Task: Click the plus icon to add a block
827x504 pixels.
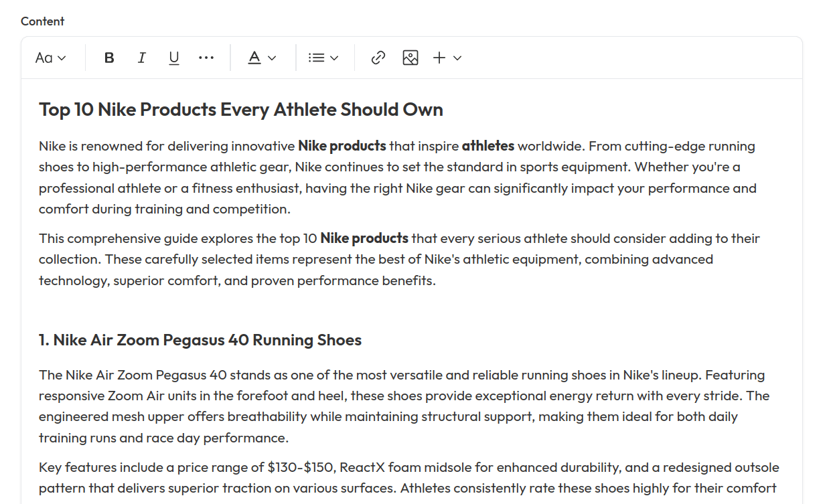Action: pos(439,58)
